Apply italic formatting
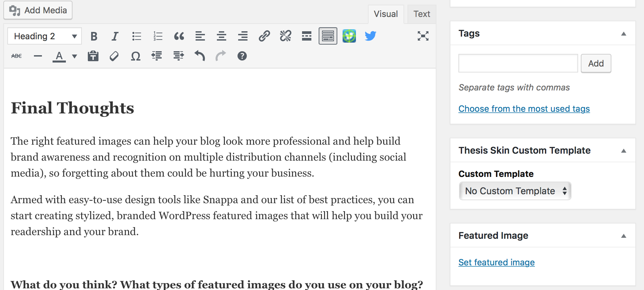Image resolution: width=644 pixels, height=290 pixels. click(x=115, y=36)
